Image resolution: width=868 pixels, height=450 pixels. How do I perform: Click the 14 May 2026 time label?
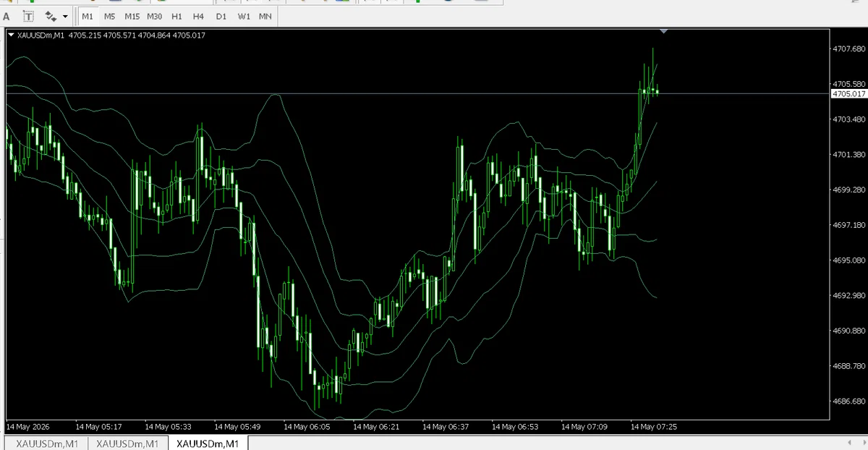[x=27, y=427]
